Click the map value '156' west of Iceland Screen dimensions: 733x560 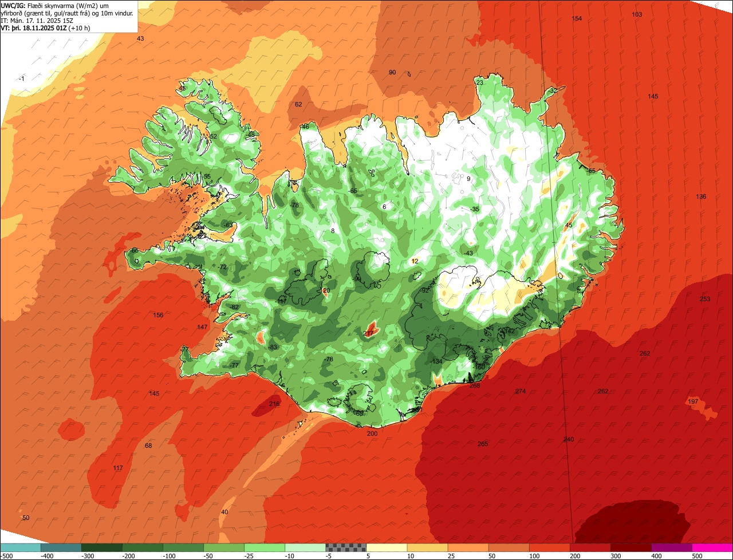coord(158,315)
